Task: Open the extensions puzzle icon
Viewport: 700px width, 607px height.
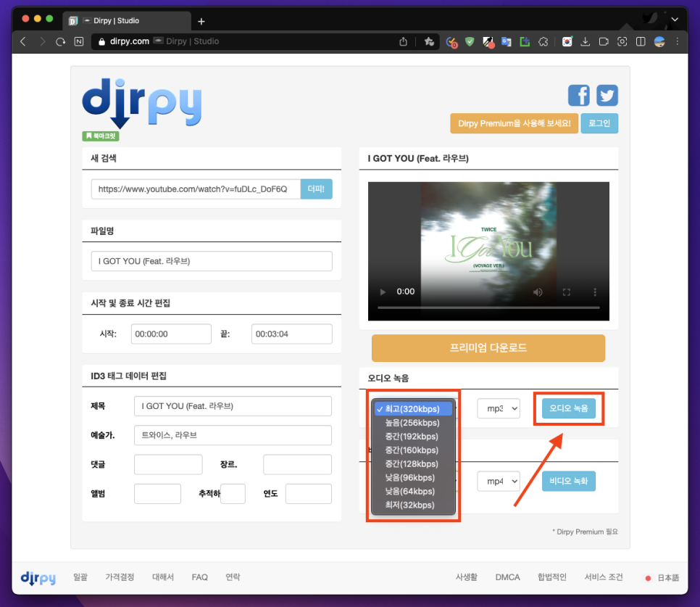Action: (x=543, y=42)
